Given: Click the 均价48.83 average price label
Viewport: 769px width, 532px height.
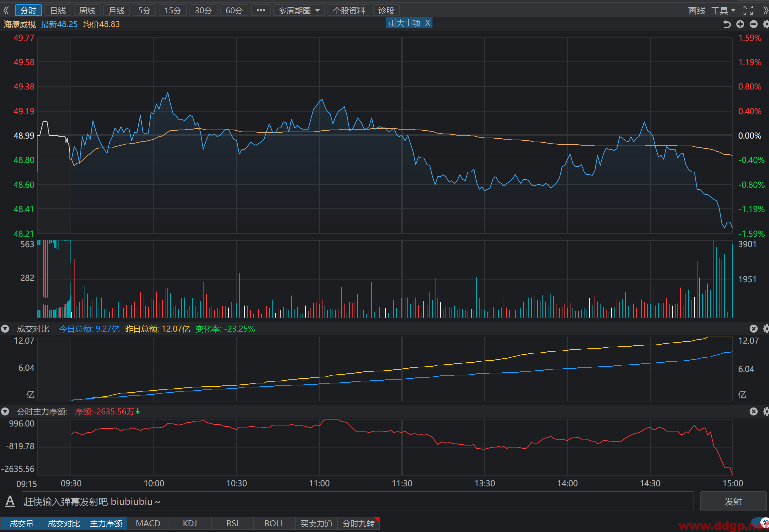Looking at the screenshot, I should [101, 24].
